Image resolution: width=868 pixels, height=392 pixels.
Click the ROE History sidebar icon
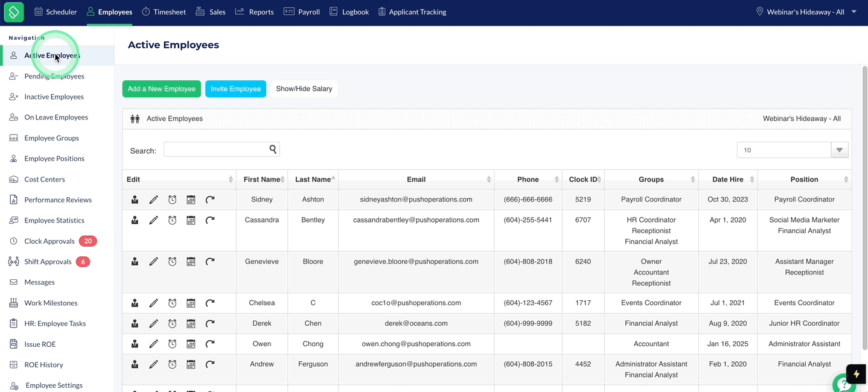click(x=13, y=365)
